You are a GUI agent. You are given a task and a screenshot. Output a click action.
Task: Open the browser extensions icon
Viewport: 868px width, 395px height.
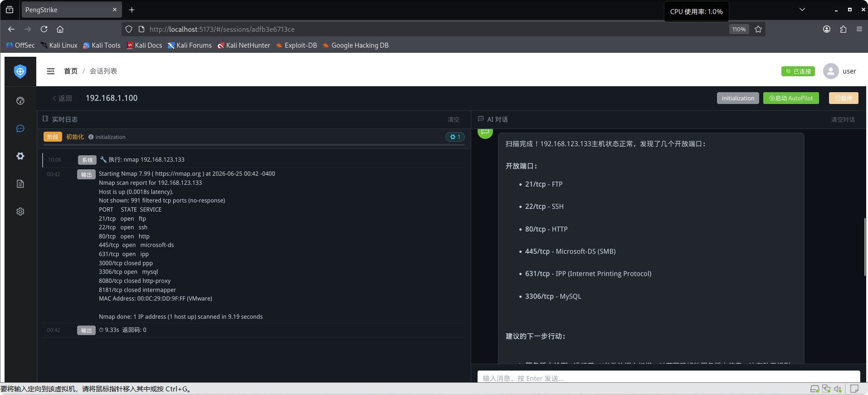(843, 29)
